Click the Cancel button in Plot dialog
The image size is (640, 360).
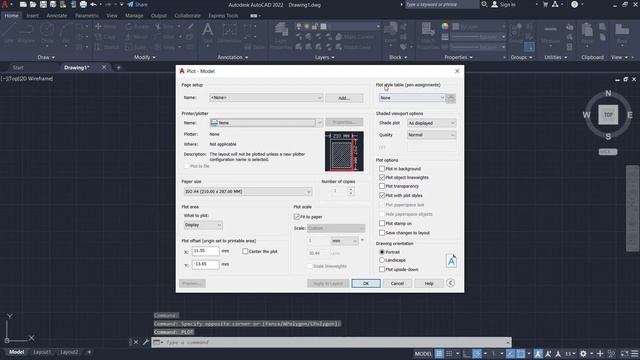pyautogui.click(x=397, y=283)
